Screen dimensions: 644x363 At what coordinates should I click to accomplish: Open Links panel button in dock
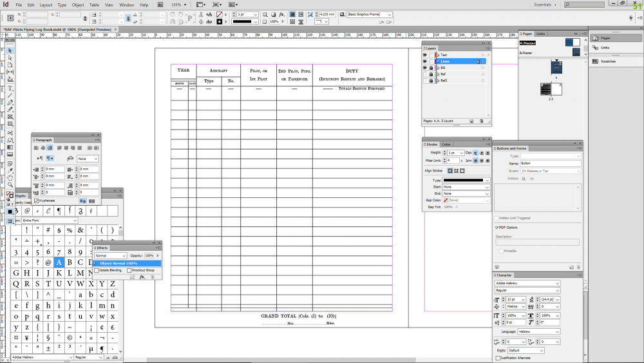click(605, 47)
